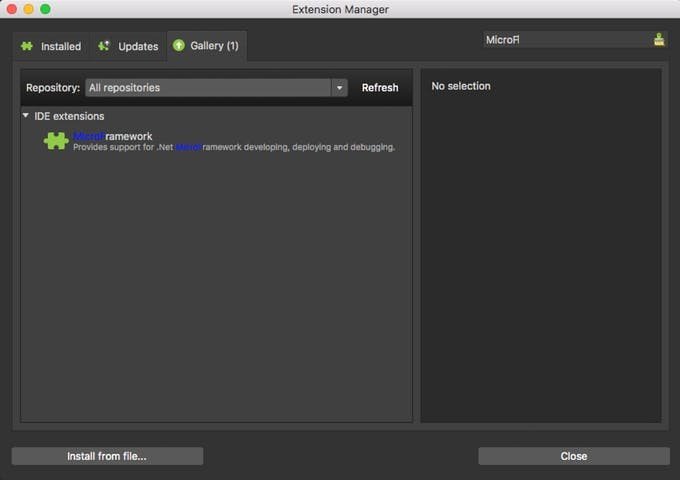Click the Installed puzzle piece icon
The height and width of the screenshot is (480, 680).
27,46
